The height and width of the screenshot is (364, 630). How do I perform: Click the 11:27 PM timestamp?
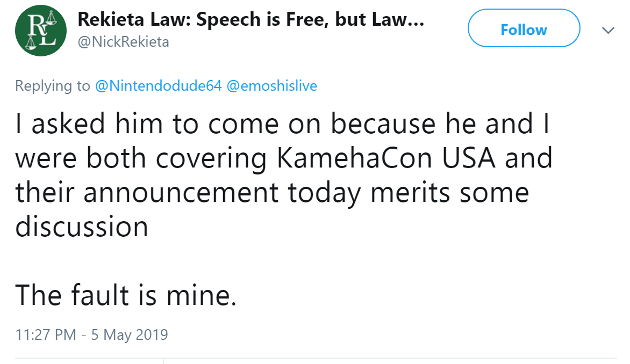click(46, 334)
